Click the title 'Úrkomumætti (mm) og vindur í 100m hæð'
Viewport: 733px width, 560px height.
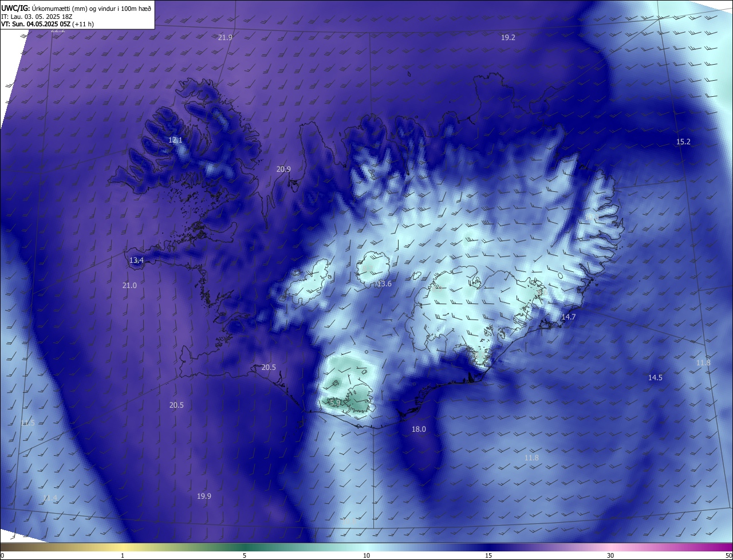click(x=91, y=7)
